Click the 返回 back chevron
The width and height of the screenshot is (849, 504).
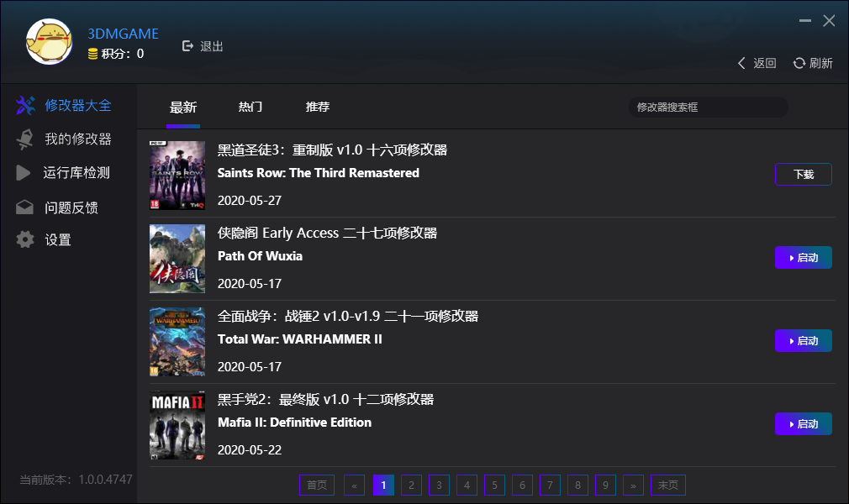click(x=741, y=63)
